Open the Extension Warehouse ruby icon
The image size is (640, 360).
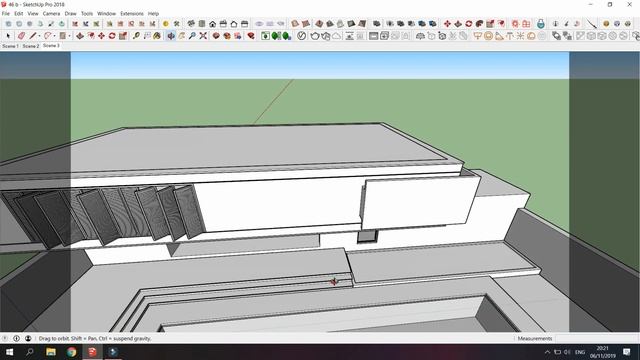251,36
